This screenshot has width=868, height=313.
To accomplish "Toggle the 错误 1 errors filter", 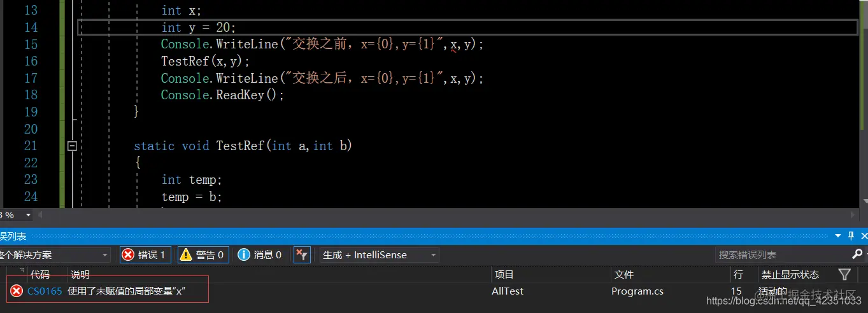I will (x=145, y=254).
